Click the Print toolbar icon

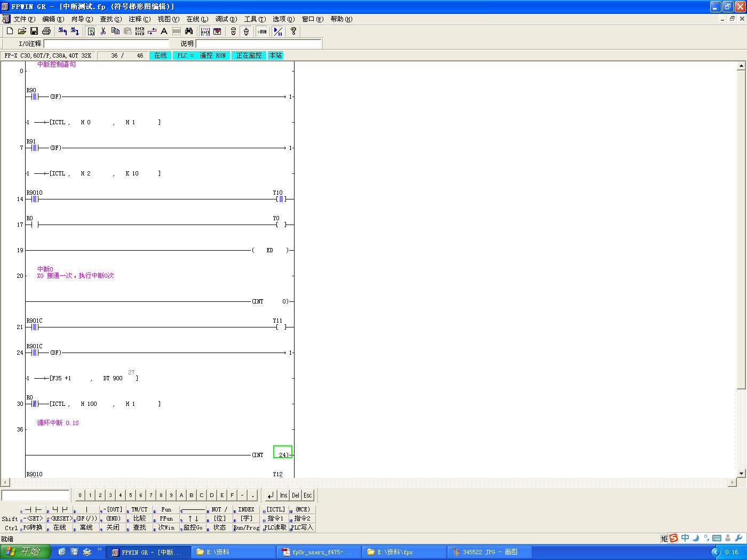[46, 31]
